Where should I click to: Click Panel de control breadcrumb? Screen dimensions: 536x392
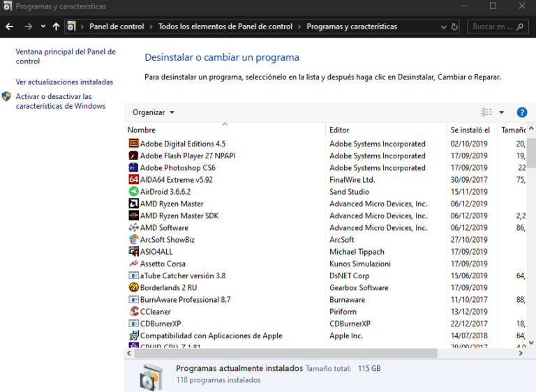(117, 27)
